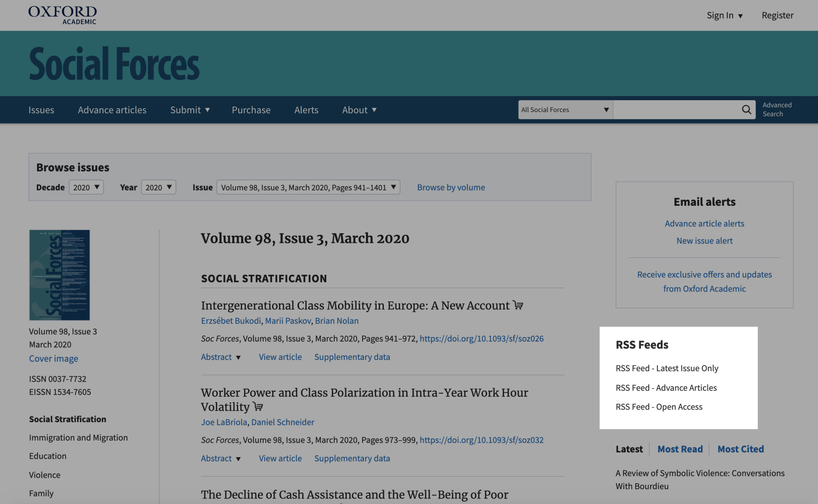Open The Decline of Cash Assistance article

(x=354, y=495)
